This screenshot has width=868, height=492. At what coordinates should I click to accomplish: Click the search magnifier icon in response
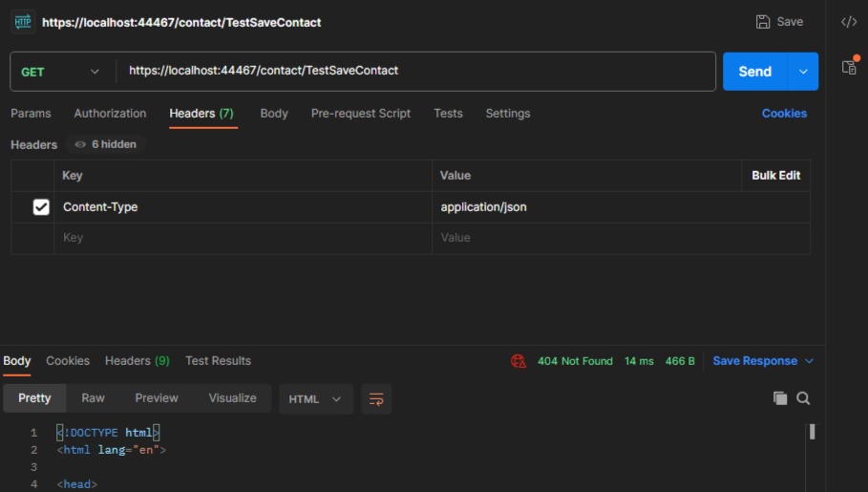click(x=803, y=398)
